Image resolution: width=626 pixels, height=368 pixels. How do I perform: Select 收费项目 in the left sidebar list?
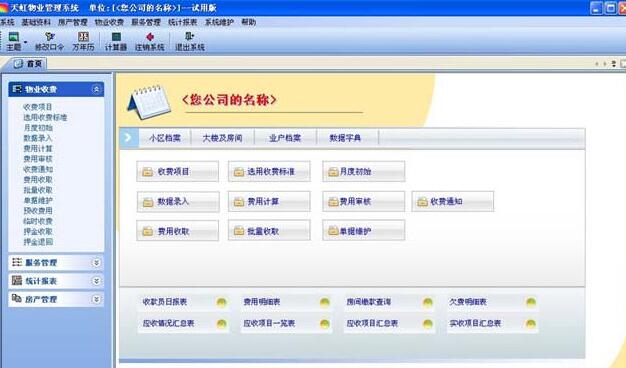click(x=38, y=107)
